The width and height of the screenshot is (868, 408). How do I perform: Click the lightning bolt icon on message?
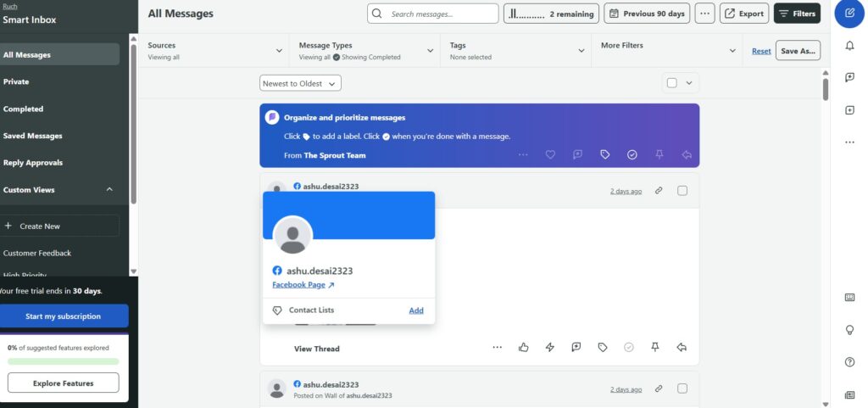click(x=549, y=347)
